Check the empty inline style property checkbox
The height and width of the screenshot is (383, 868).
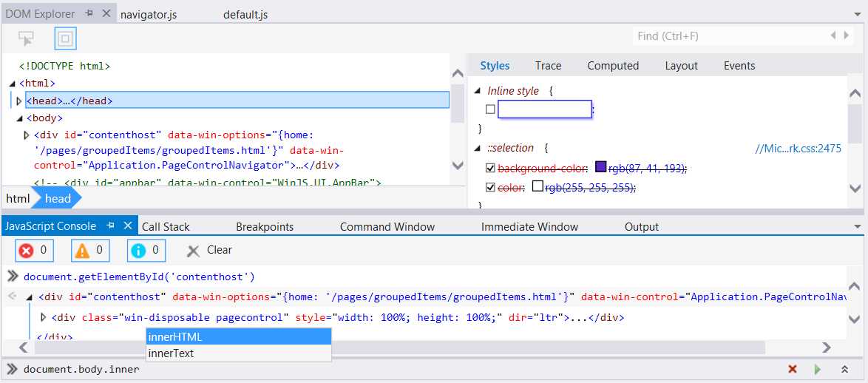click(490, 109)
